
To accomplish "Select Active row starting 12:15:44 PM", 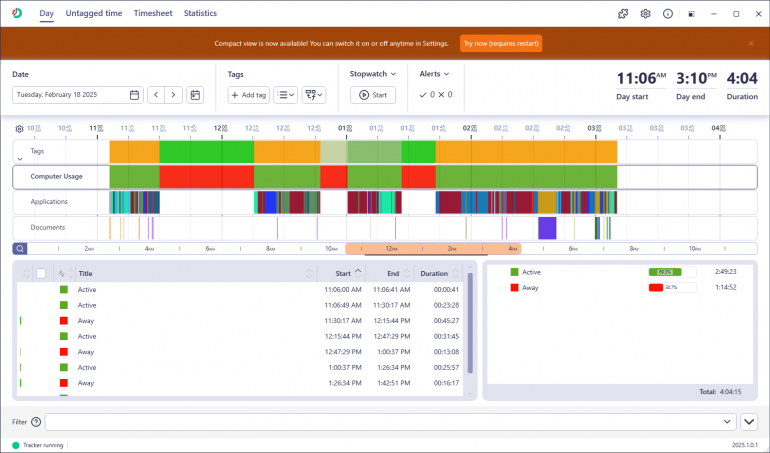I will [240, 337].
